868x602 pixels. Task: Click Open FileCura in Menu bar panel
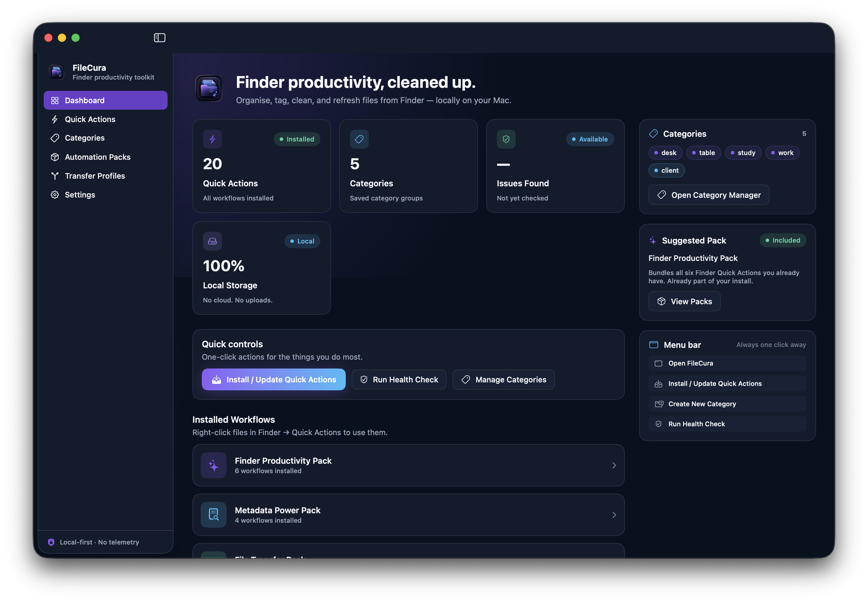728,363
